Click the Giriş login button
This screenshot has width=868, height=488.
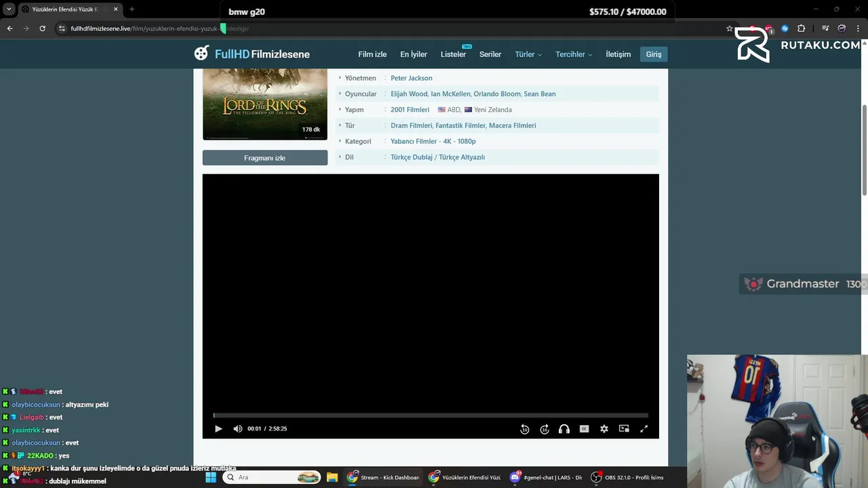654,54
